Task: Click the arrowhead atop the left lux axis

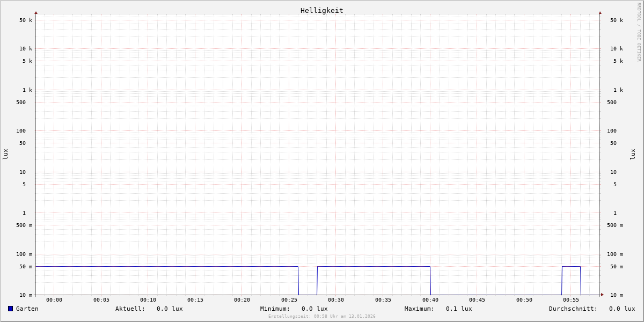Action: click(36, 12)
